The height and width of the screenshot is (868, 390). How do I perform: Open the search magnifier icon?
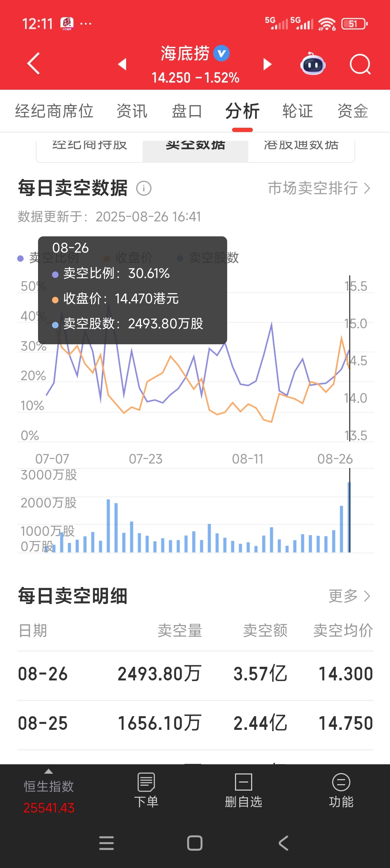tap(360, 64)
